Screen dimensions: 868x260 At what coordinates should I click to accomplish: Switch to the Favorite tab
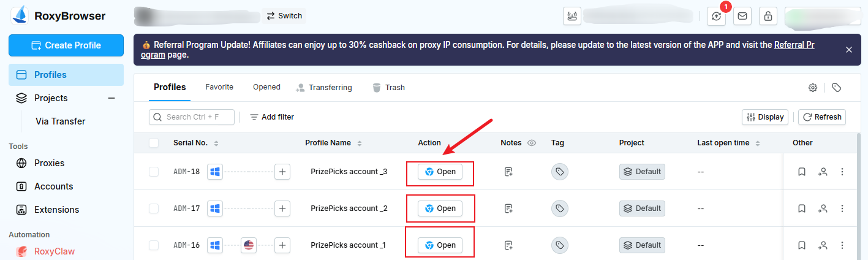click(x=219, y=87)
